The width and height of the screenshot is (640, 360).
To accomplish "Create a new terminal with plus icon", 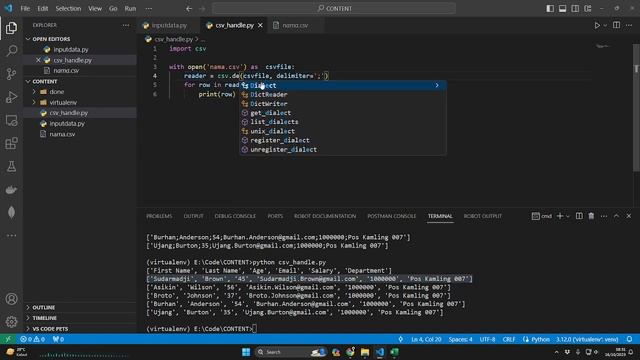I will pyautogui.click(x=560, y=216).
